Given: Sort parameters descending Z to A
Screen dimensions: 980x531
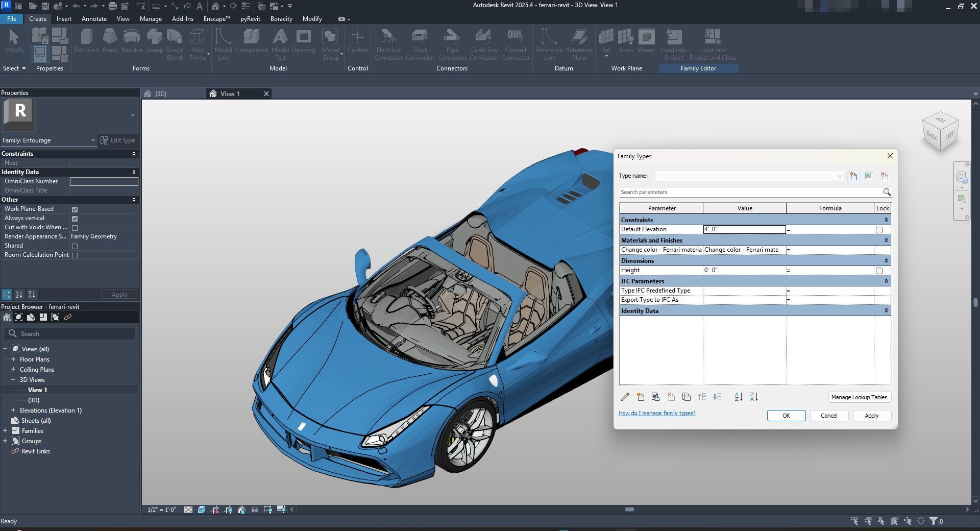Looking at the screenshot, I should (x=754, y=397).
